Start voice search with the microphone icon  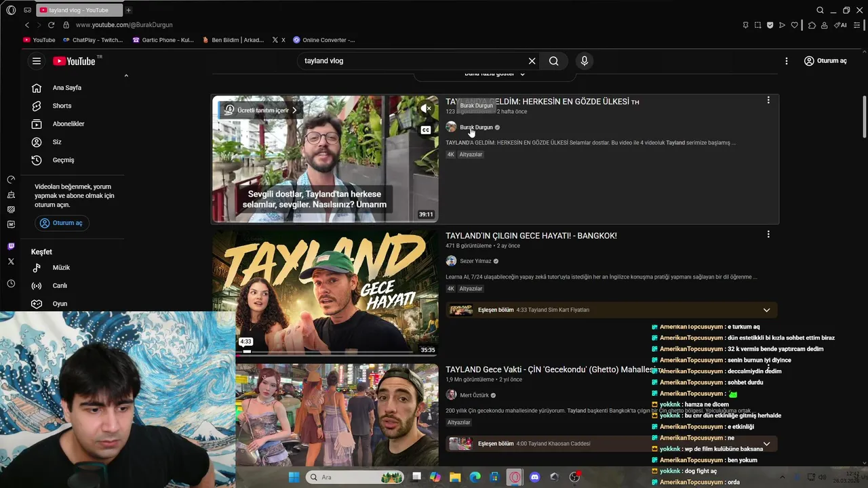coord(585,61)
